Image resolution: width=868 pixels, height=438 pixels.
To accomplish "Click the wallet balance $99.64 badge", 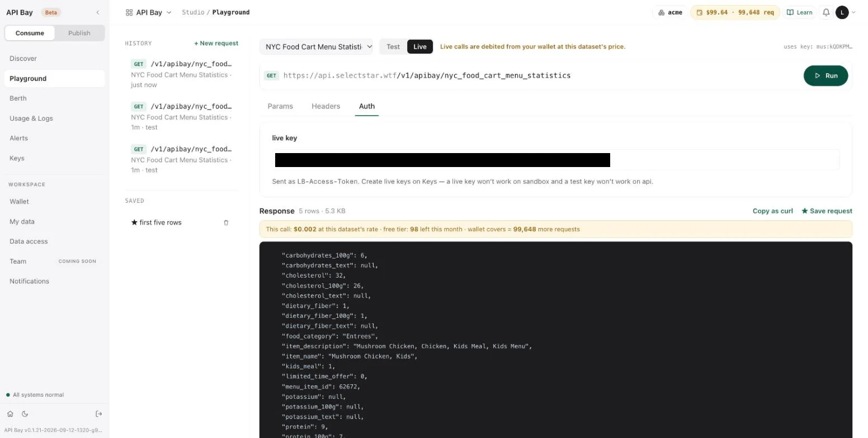I will click(735, 12).
